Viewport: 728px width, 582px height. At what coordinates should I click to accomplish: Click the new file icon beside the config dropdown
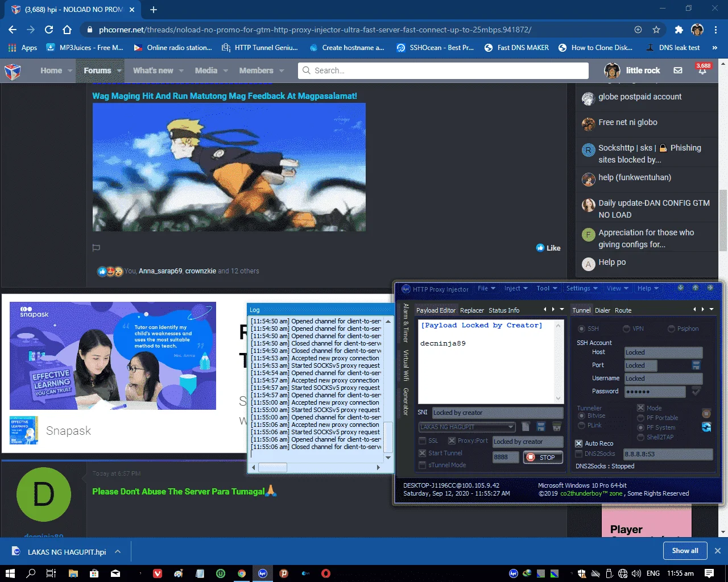coord(526,427)
